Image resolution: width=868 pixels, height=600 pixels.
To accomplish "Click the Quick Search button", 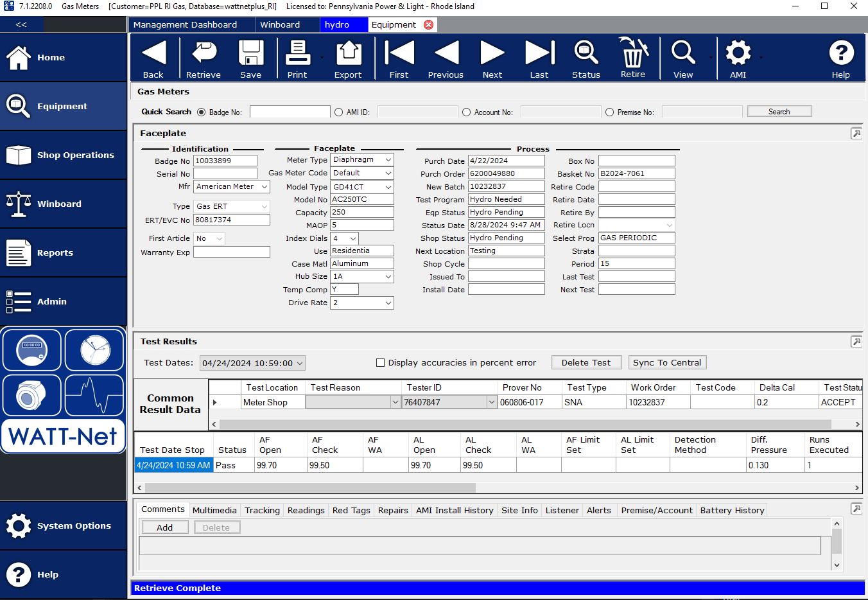I will (x=779, y=112).
